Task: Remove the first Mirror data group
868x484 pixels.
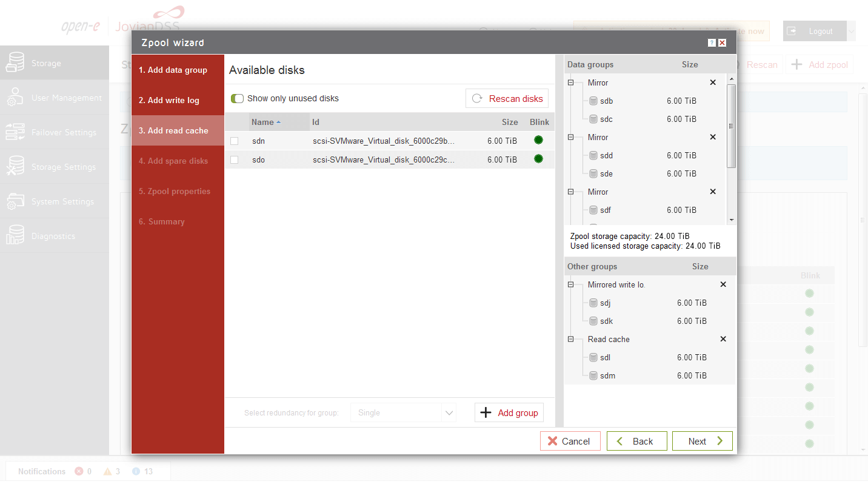Action: point(713,82)
